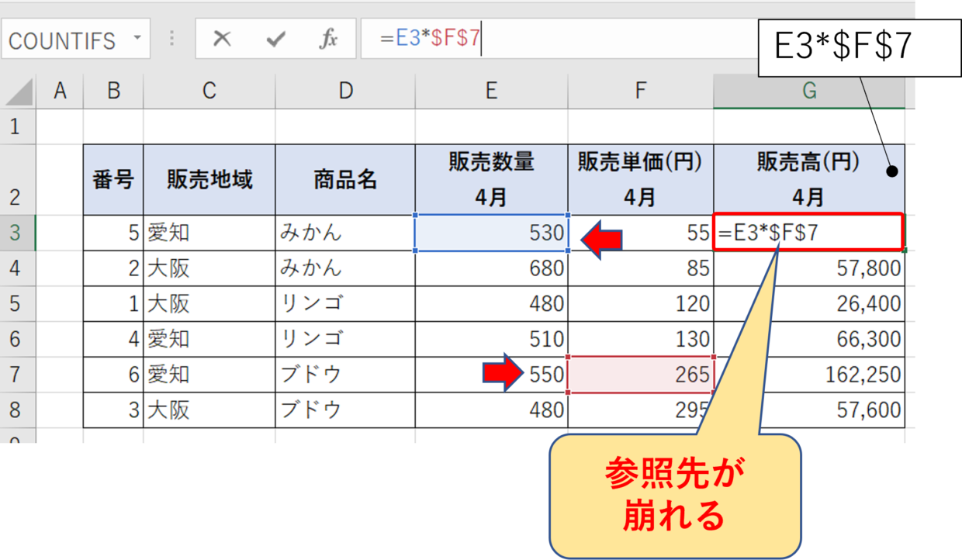Click the Select All corner triangle

click(x=19, y=93)
